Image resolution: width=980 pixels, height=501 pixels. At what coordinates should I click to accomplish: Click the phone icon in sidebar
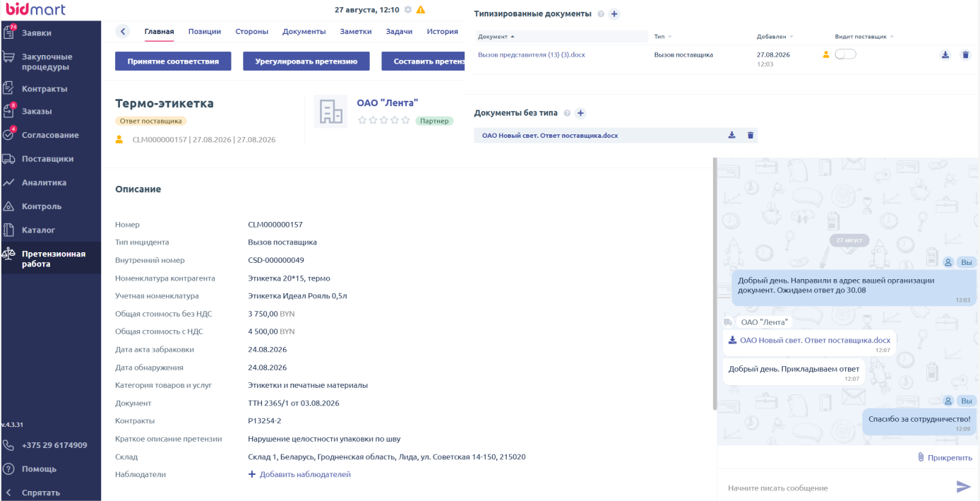(x=9, y=445)
